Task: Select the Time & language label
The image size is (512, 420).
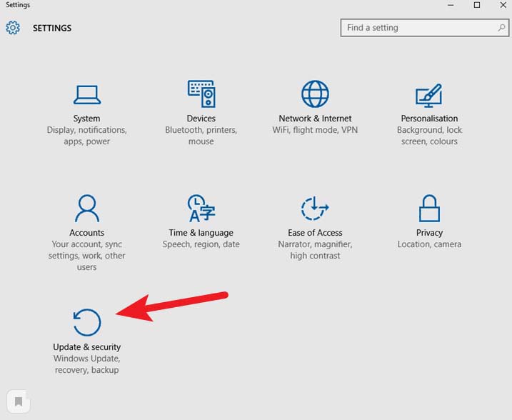Action: tap(201, 233)
